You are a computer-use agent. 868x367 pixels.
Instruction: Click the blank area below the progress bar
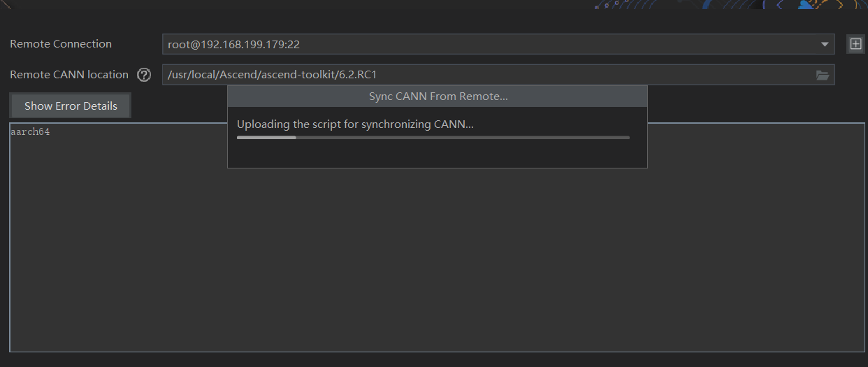click(437, 154)
